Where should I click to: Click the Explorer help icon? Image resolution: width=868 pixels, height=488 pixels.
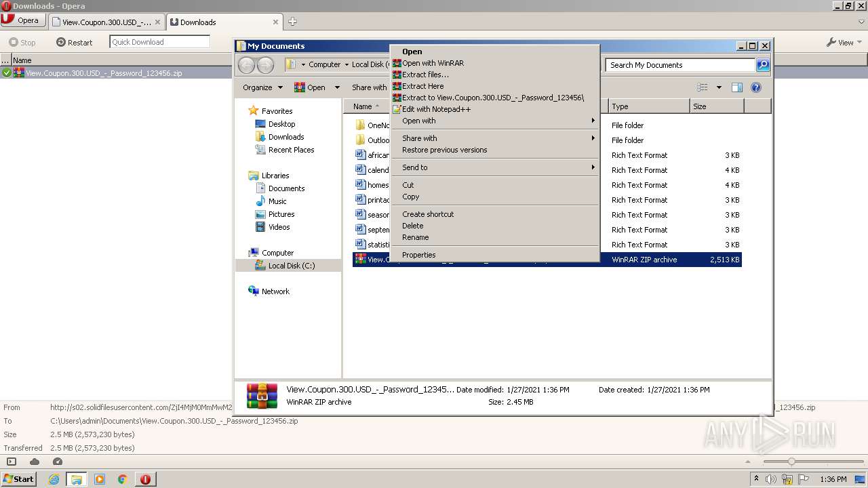pyautogui.click(x=756, y=87)
